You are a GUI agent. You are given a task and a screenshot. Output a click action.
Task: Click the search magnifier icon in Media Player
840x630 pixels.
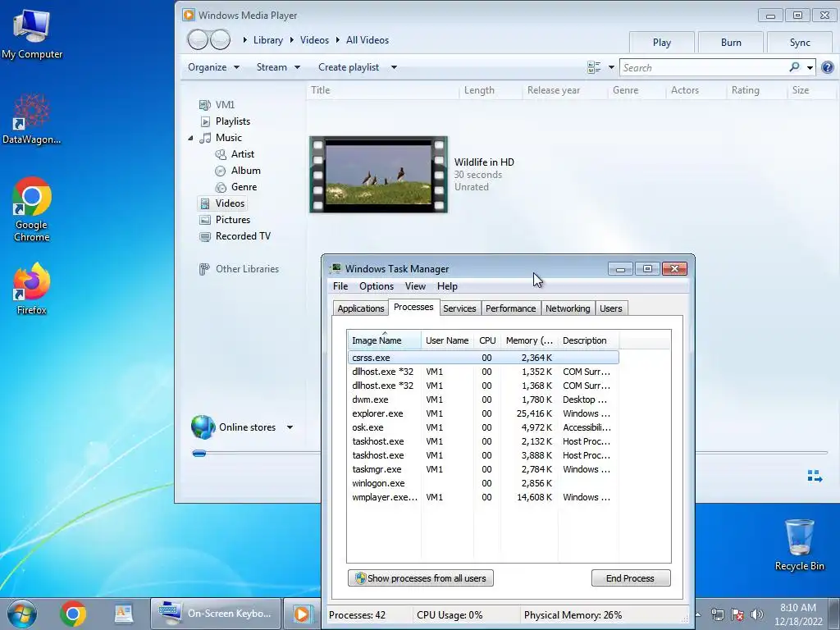(794, 67)
